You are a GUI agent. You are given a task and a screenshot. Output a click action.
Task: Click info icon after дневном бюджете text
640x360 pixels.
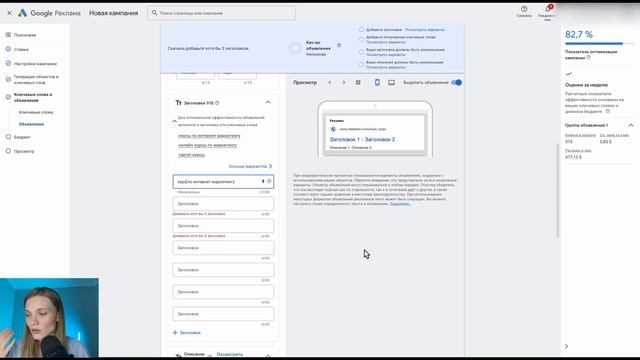click(608, 111)
